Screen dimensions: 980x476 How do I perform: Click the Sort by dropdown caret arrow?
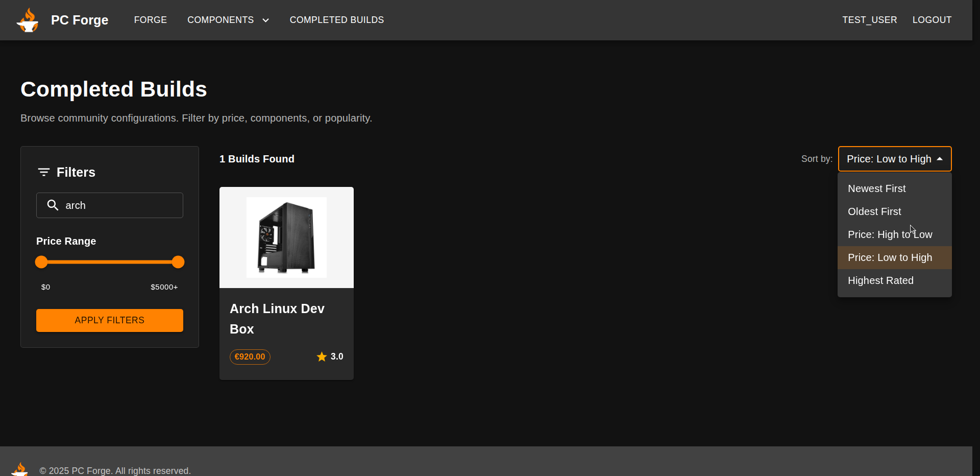click(x=940, y=159)
